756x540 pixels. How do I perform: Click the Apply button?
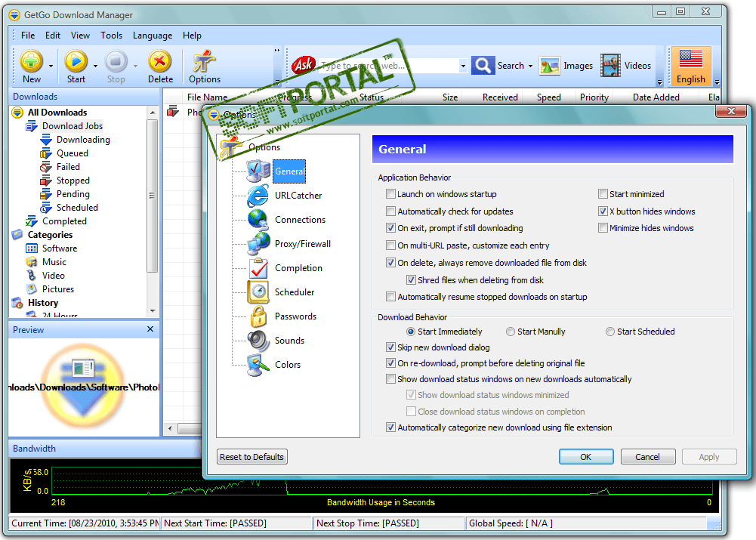[709, 457]
